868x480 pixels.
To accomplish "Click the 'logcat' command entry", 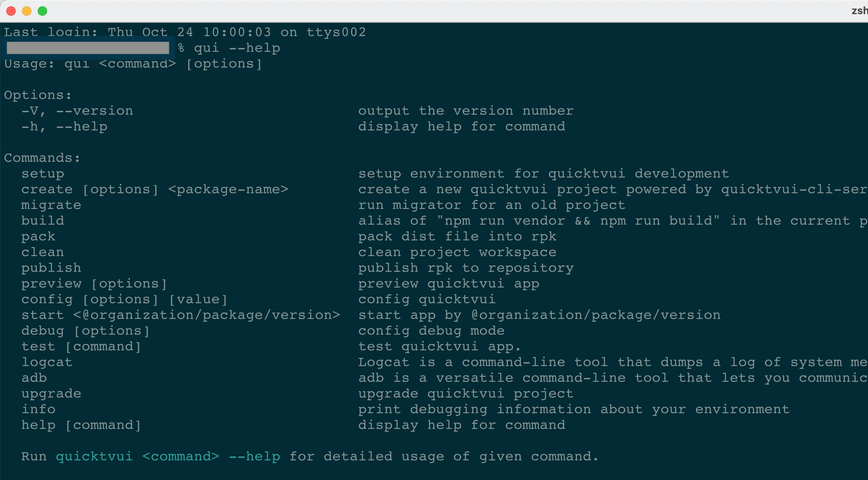I will [x=47, y=362].
